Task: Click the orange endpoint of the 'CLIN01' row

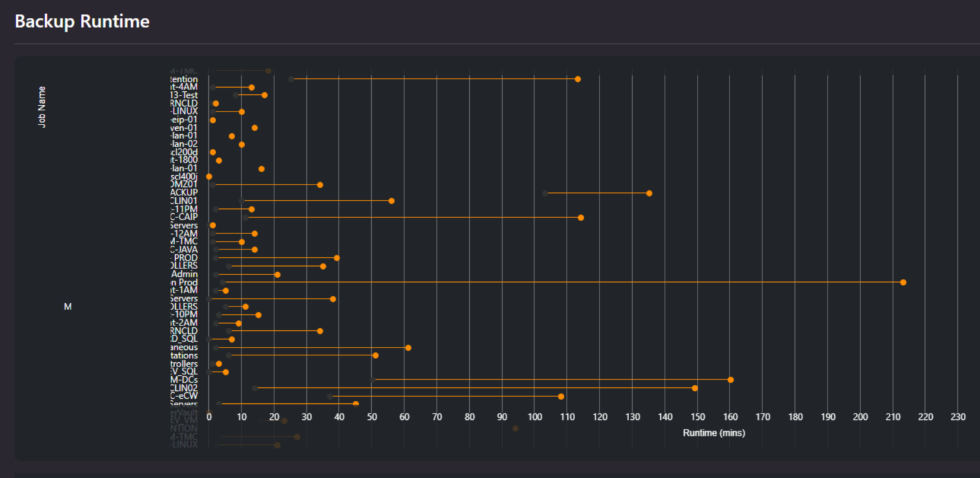Action: coord(391,201)
